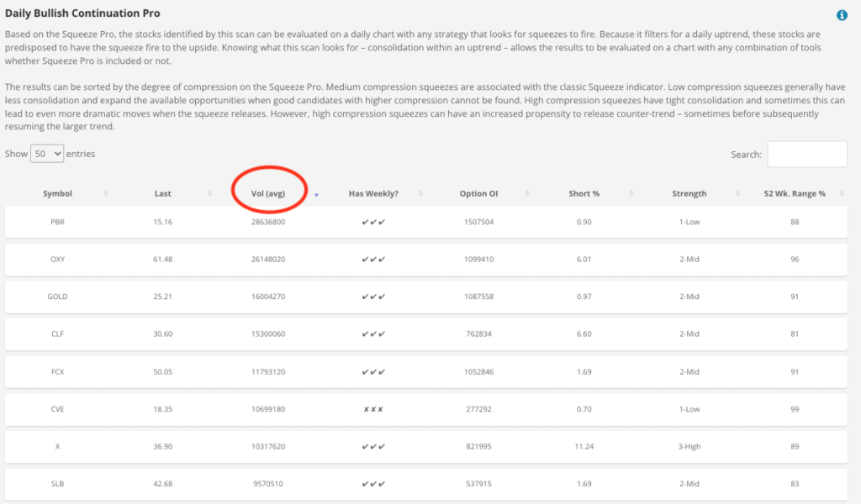Click CVE 52 week range 99

click(x=795, y=409)
